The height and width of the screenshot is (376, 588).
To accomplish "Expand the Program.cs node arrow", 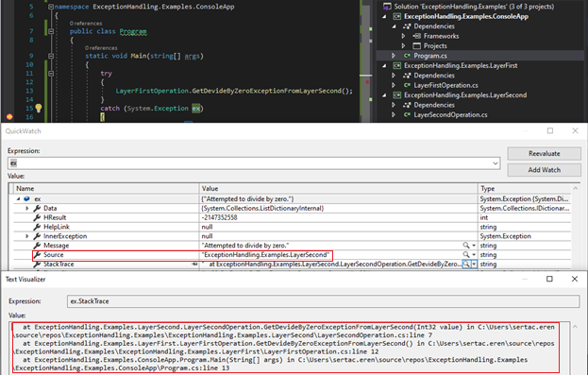I will coord(394,56).
